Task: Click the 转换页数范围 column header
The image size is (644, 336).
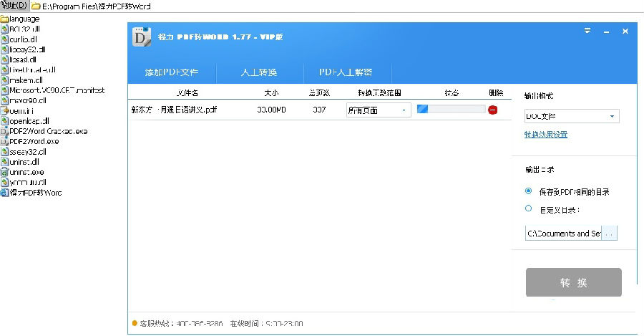Action: coord(379,93)
